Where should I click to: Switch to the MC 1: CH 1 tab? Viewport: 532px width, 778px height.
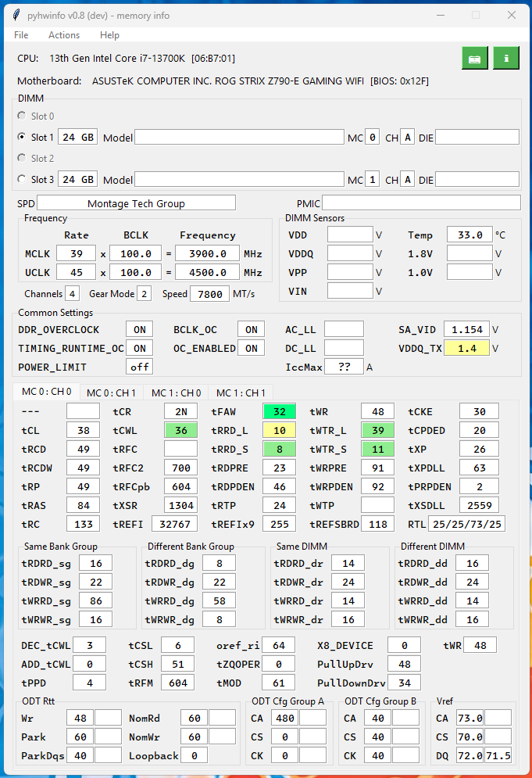tap(241, 393)
